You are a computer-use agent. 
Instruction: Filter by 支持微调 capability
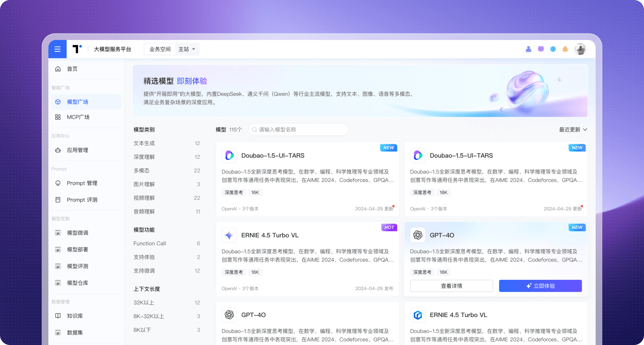click(167, 271)
